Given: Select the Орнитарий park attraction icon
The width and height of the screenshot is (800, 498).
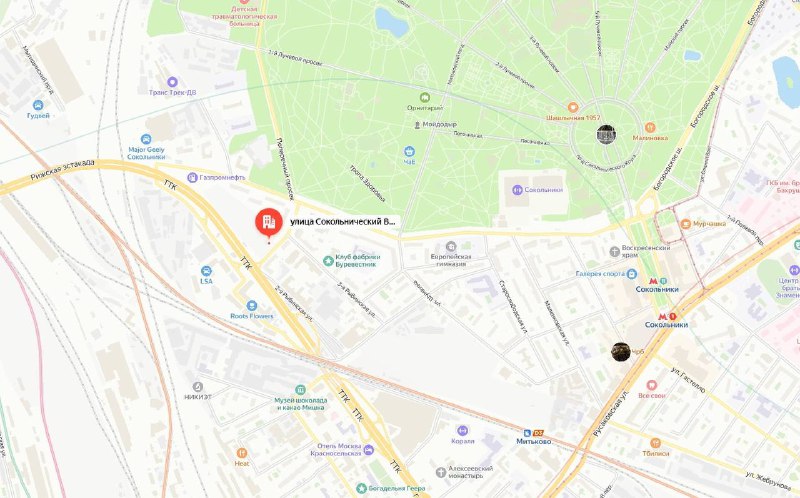Looking at the screenshot, I should point(424,97).
